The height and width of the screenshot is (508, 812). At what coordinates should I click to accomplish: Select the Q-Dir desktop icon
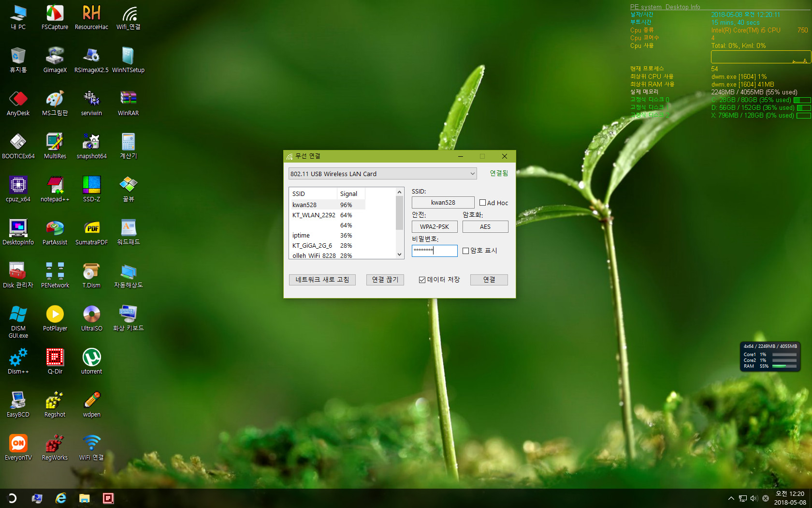point(55,362)
